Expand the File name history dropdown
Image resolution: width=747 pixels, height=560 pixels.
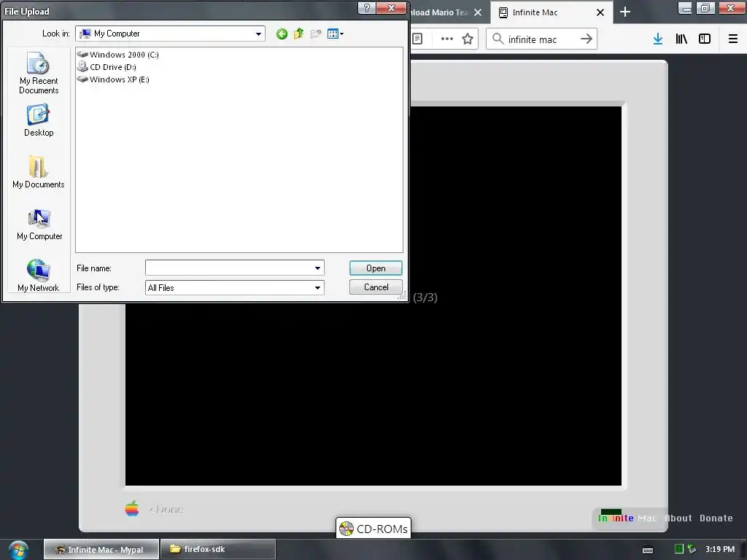click(317, 268)
